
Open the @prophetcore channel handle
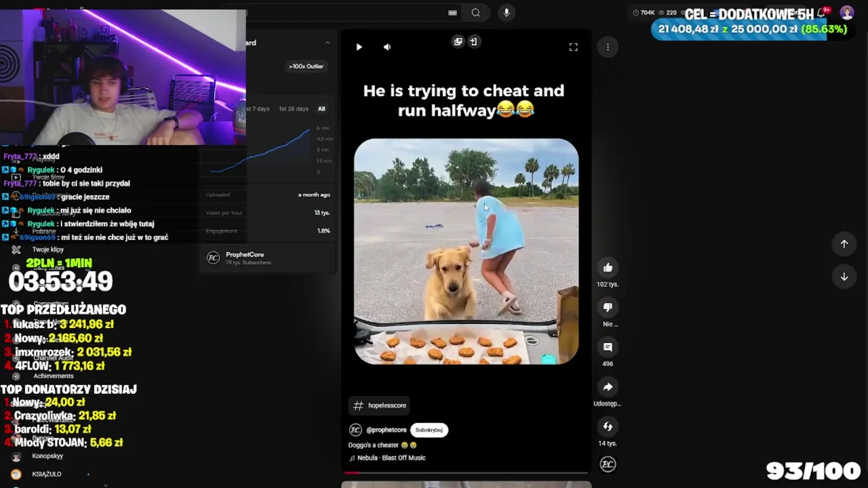coord(387,430)
